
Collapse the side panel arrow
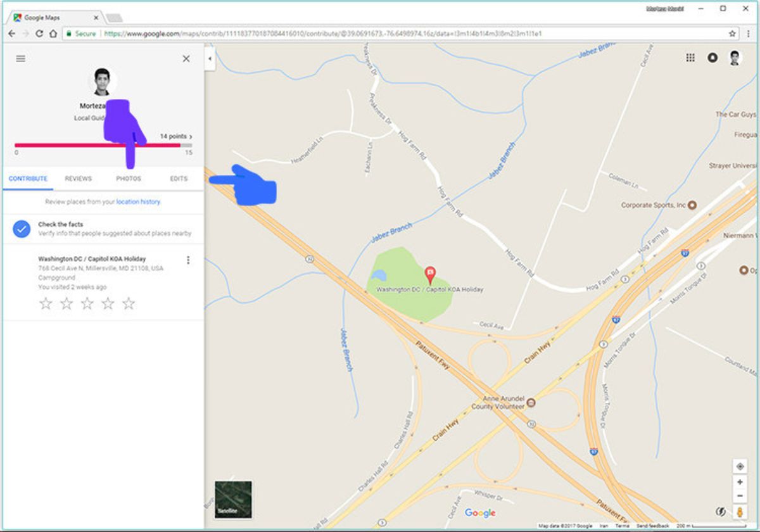[209, 58]
